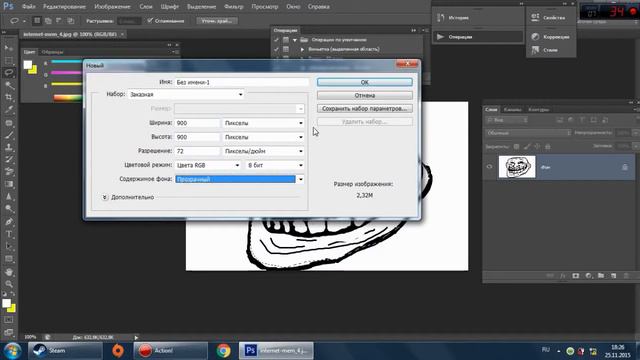Select the Zoom tool in toolbar

click(x=9, y=284)
